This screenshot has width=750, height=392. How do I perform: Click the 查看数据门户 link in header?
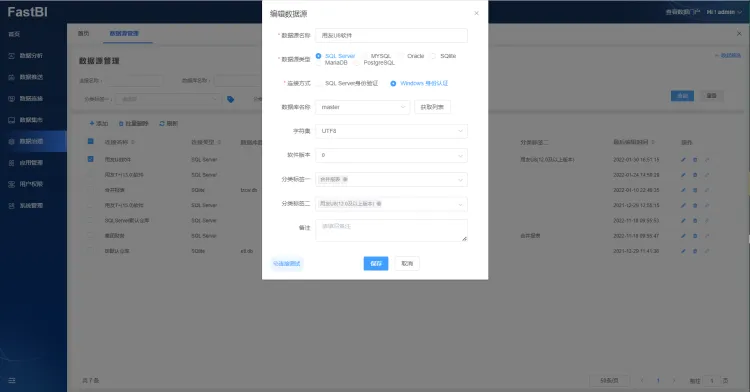(683, 12)
